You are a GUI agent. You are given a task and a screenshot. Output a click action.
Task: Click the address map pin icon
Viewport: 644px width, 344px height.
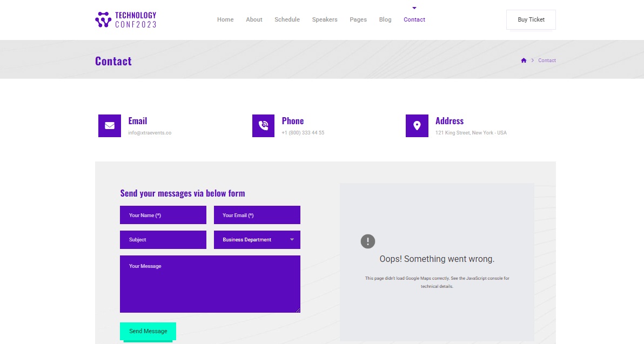[417, 126]
